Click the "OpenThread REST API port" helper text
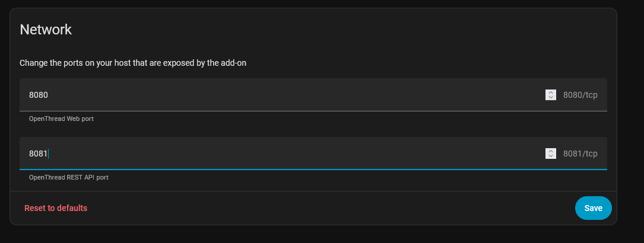The image size is (644, 243). pyautogui.click(x=69, y=177)
